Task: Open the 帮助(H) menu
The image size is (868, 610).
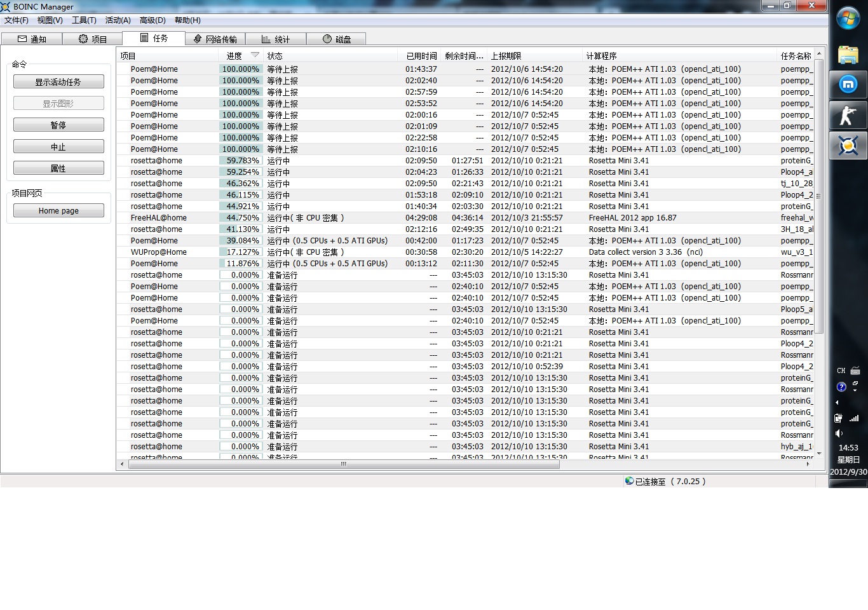Action: [x=187, y=20]
